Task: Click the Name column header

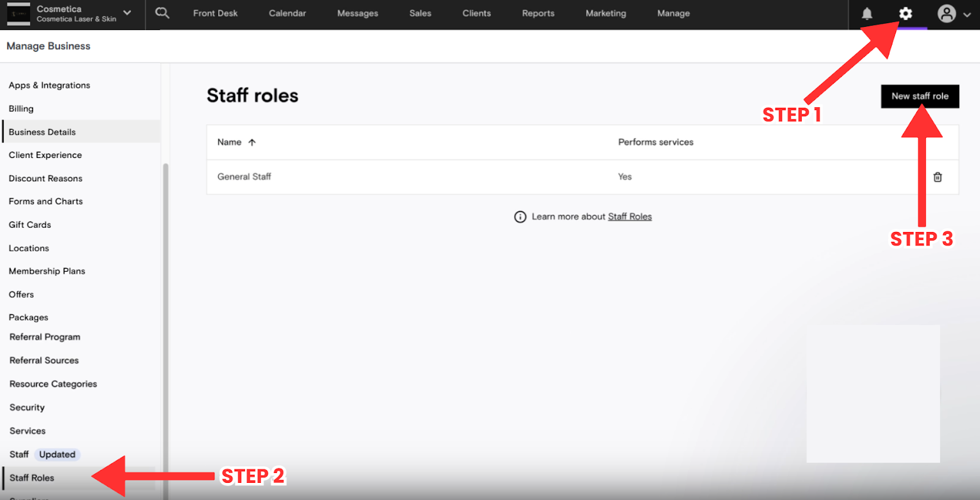Action: point(229,142)
